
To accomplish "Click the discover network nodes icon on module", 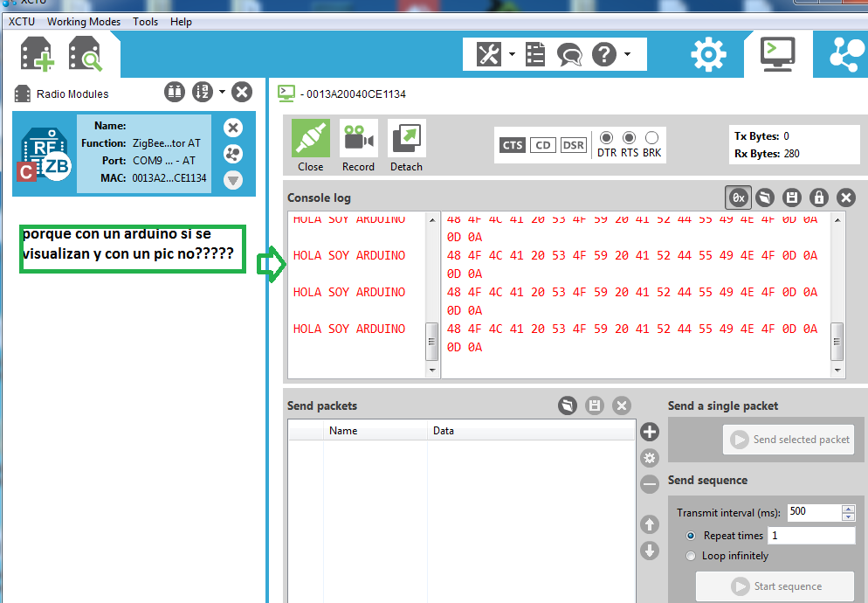I will click(x=233, y=154).
